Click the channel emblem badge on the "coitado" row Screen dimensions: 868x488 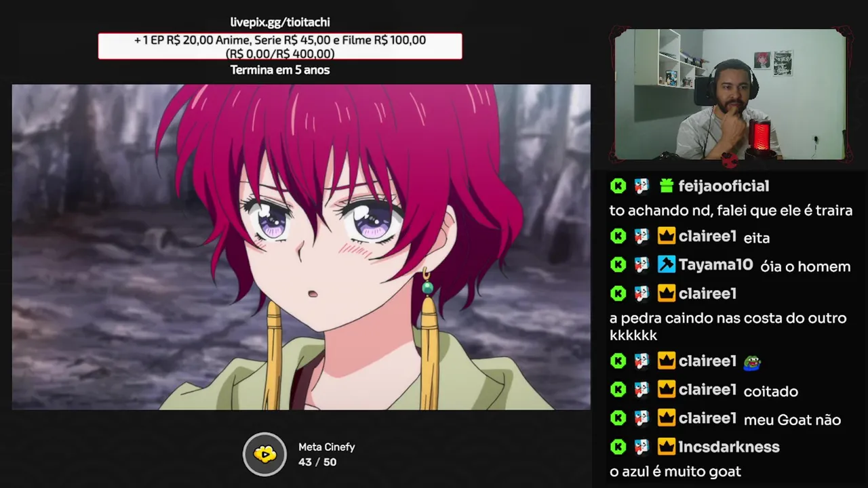(x=642, y=389)
